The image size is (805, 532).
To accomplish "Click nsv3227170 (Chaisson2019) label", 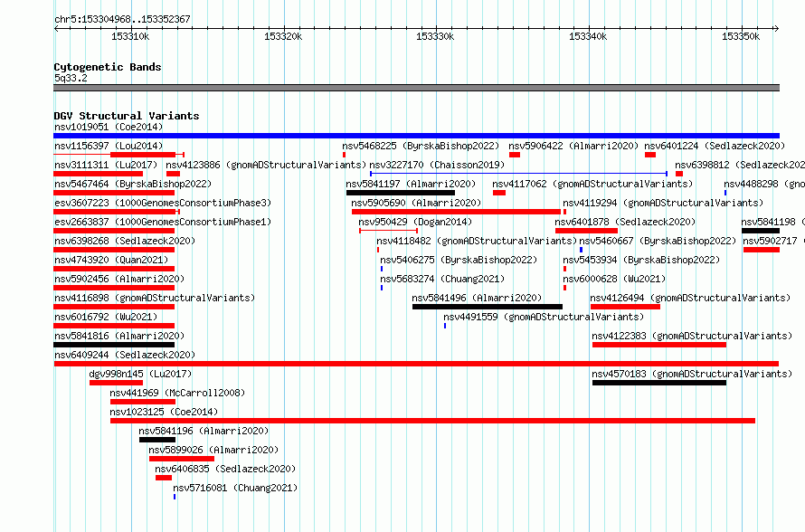I will [x=437, y=165].
